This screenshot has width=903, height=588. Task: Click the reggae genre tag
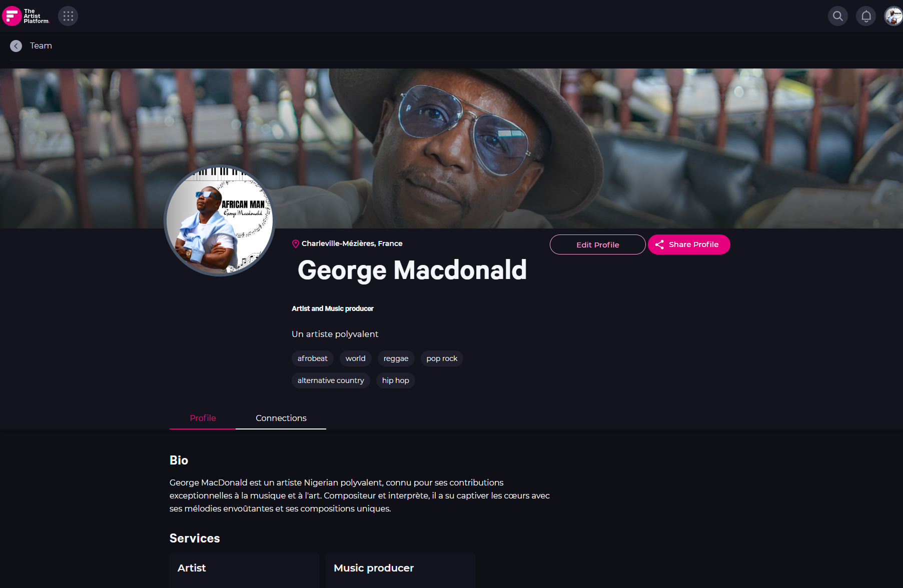click(396, 358)
